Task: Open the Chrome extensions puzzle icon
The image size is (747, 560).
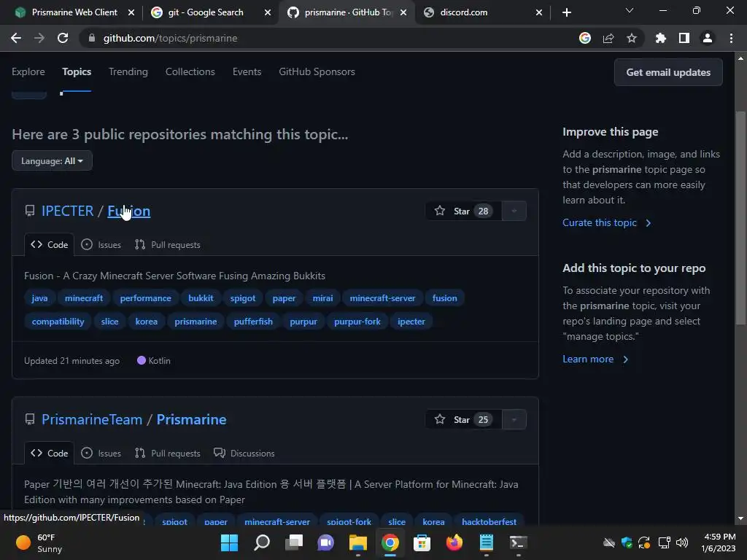Action: pyautogui.click(x=660, y=38)
